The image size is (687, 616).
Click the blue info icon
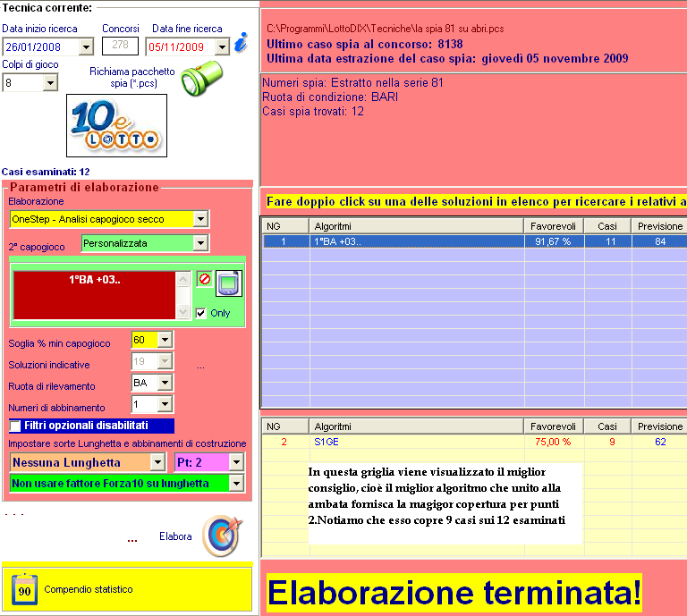coord(241,43)
